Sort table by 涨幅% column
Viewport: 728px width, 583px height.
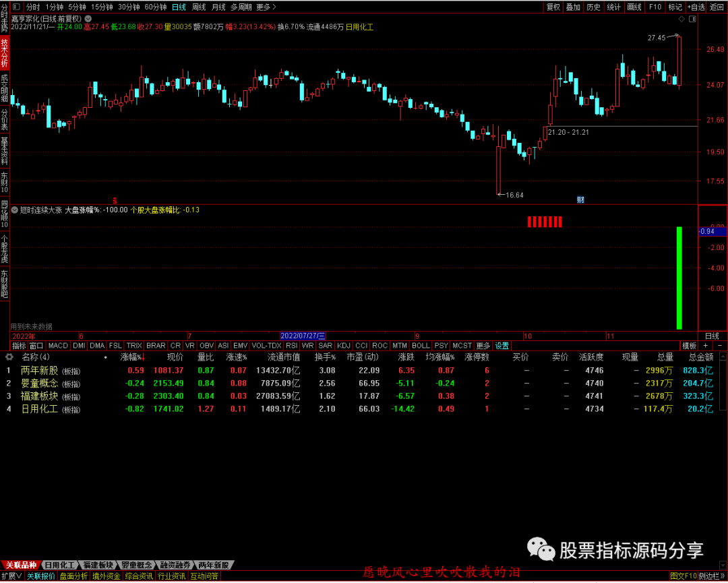pos(132,357)
